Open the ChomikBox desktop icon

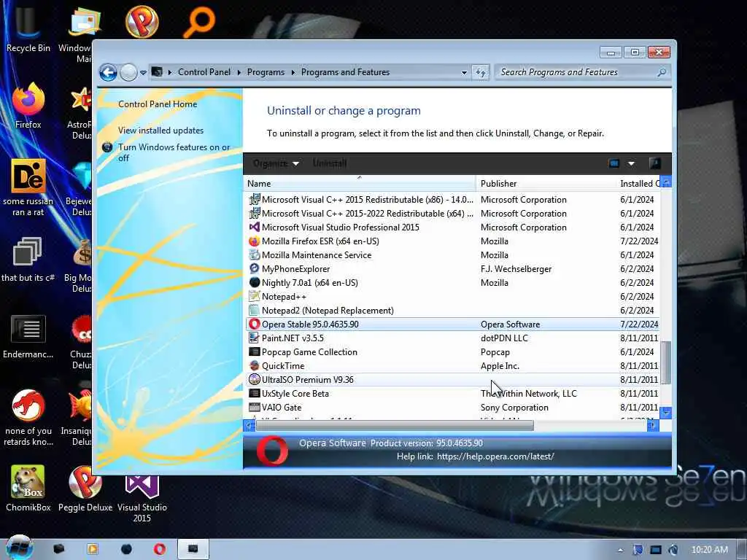click(28, 488)
